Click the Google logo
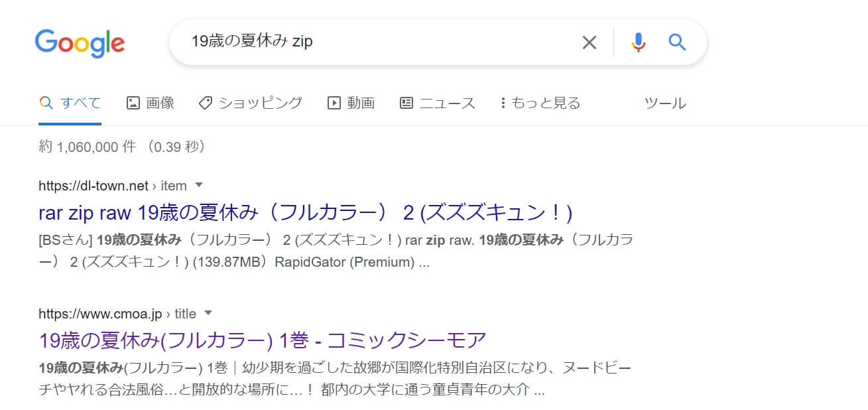868x410 pixels. [x=80, y=43]
